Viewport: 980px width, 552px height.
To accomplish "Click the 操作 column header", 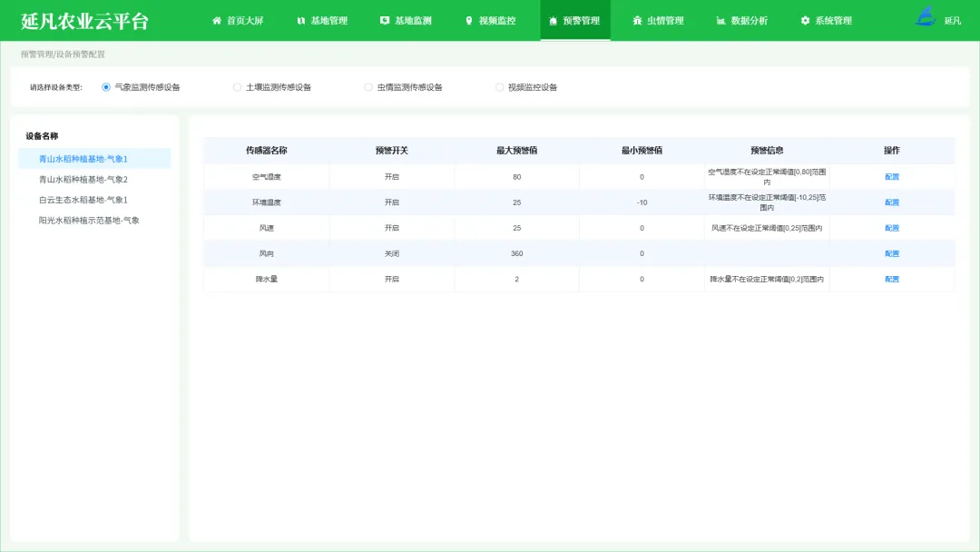I will click(892, 150).
